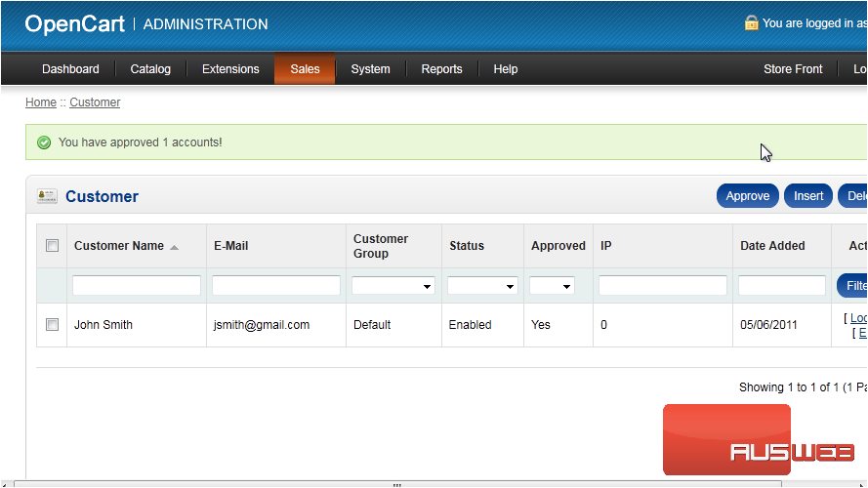Click the green success checkmark icon
The width and height of the screenshot is (868, 488).
(44, 142)
